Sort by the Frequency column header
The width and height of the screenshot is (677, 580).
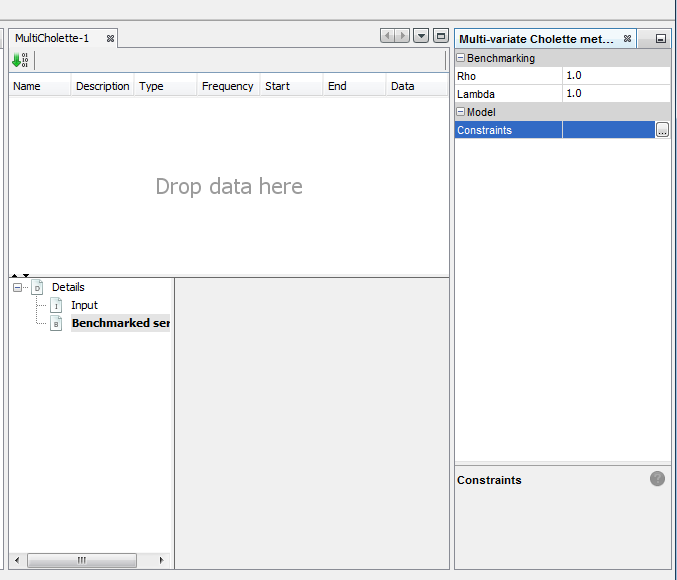pyautogui.click(x=227, y=86)
